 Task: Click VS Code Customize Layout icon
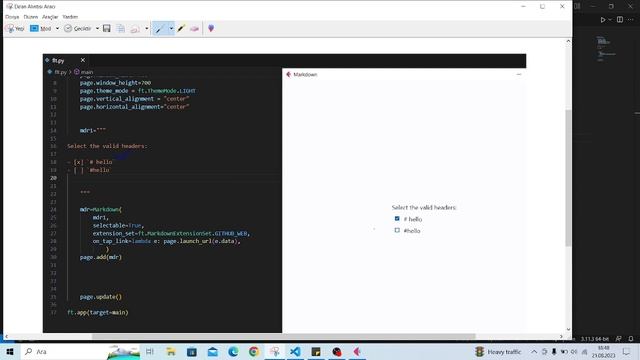pos(578,6)
